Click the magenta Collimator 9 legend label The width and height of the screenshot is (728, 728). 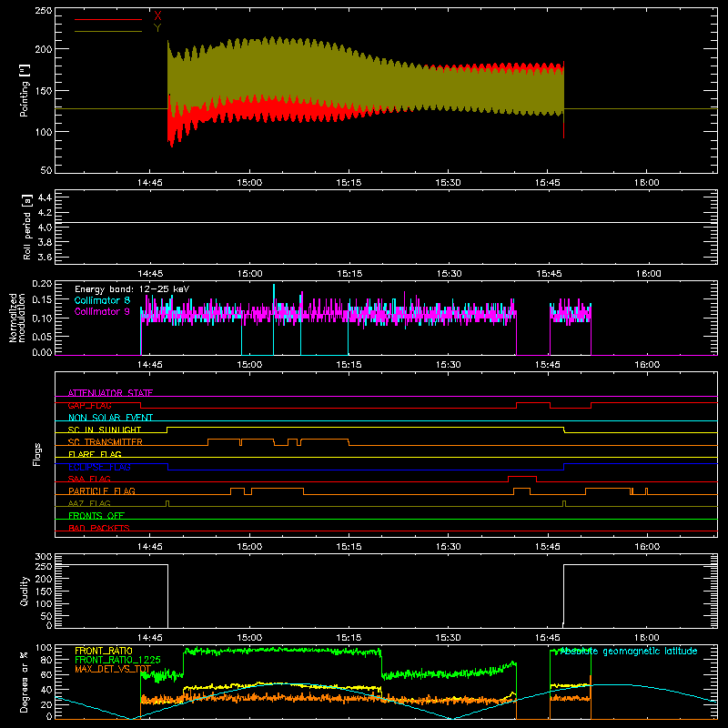(102, 311)
